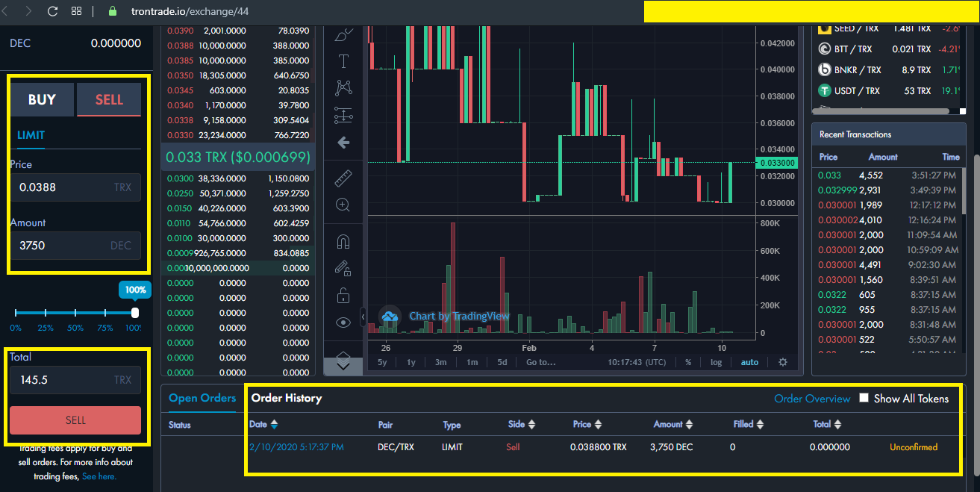Set chart range to 1y
This screenshot has width=980, height=492.
click(x=411, y=362)
